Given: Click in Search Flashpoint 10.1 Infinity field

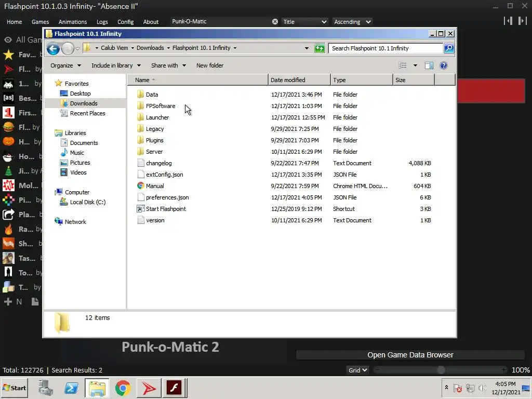Looking at the screenshot, I should [385, 48].
